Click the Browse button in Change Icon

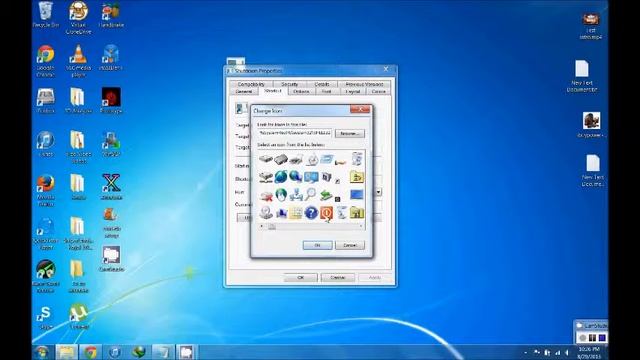350,133
